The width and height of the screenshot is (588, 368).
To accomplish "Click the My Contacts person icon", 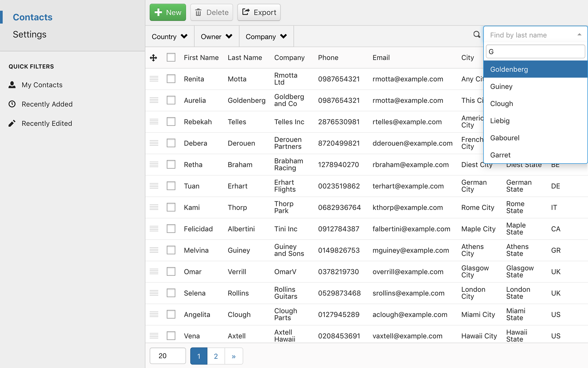I will tap(12, 85).
